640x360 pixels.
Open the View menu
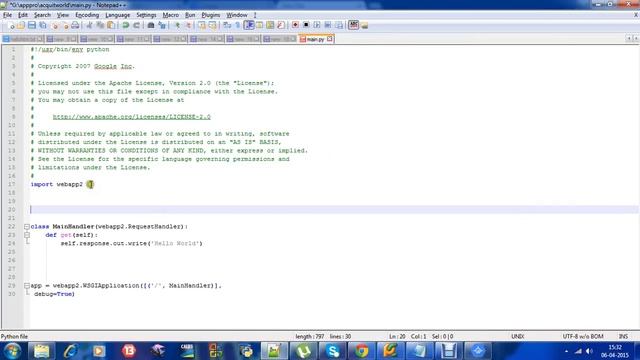(x=63, y=15)
